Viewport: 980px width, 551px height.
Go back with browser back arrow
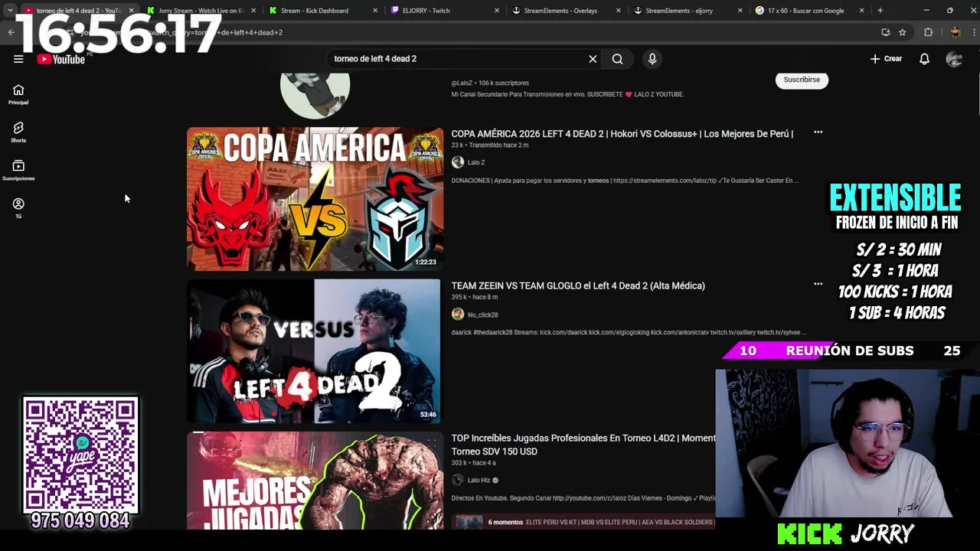coord(11,32)
